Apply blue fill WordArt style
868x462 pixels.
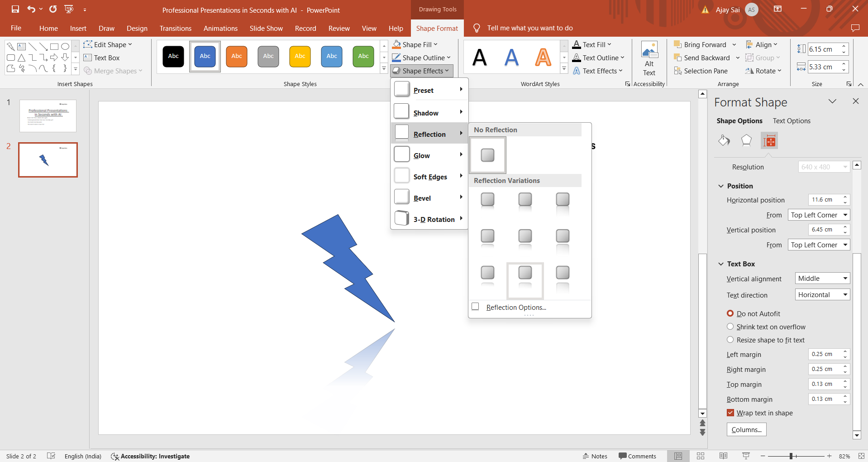point(511,57)
